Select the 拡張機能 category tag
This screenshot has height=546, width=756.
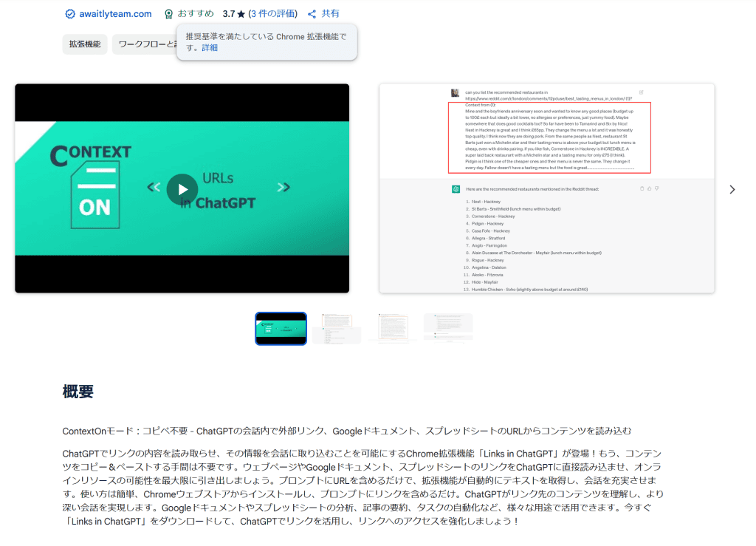coord(84,44)
